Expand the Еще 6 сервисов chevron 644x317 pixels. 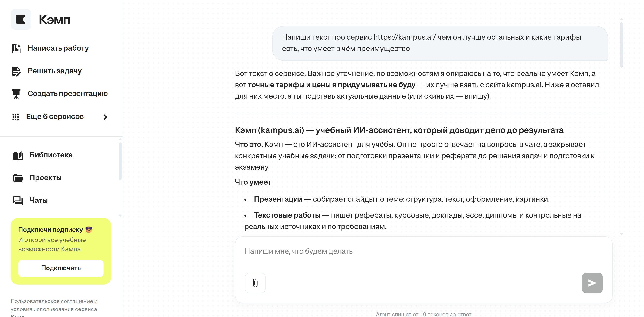point(105,117)
